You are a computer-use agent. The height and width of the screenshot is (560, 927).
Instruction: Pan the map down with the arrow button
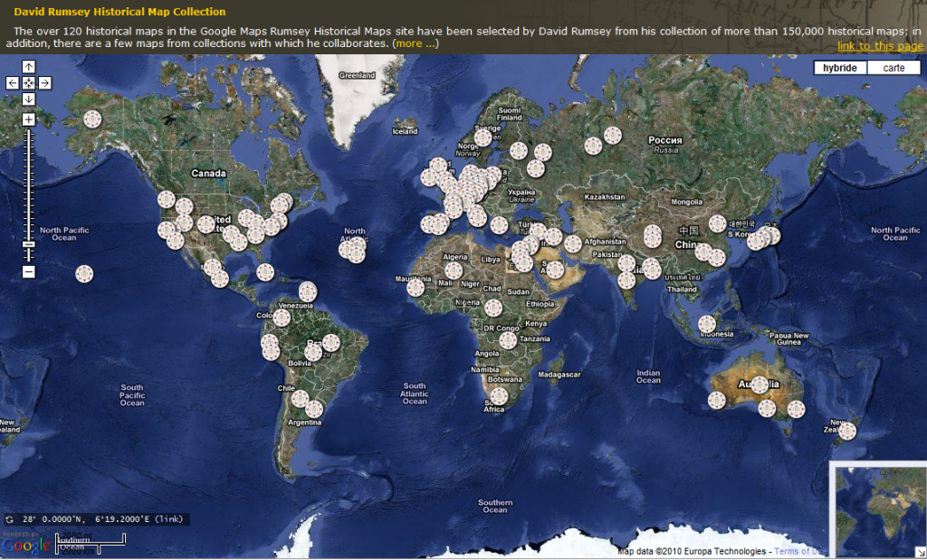(x=28, y=100)
